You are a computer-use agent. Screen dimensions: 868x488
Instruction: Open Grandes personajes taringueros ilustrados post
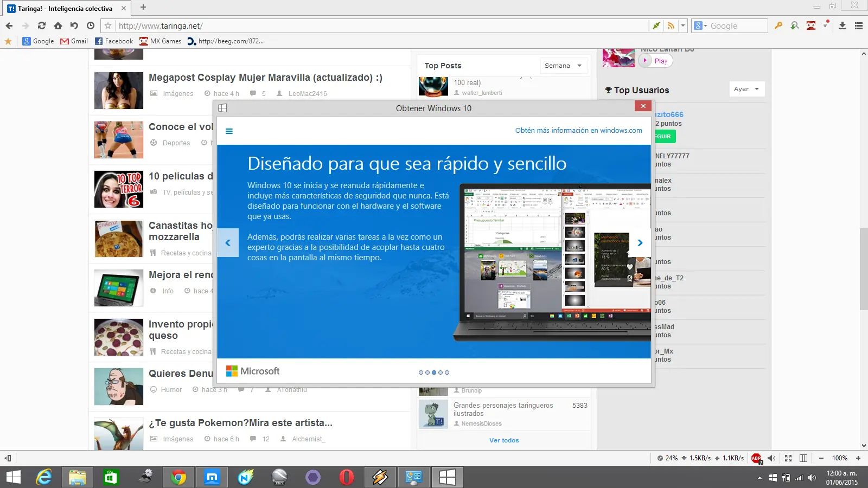[503, 409]
